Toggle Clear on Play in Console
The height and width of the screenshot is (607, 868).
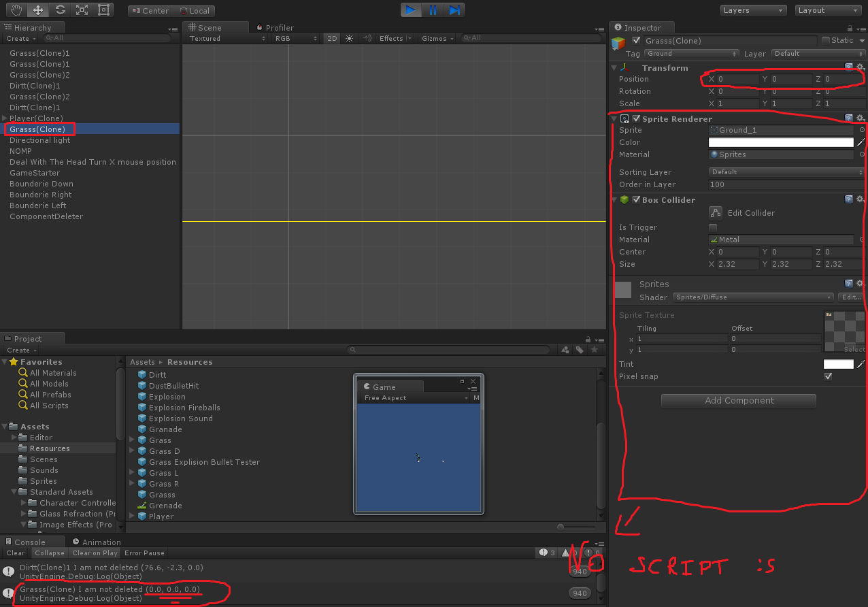[95, 553]
